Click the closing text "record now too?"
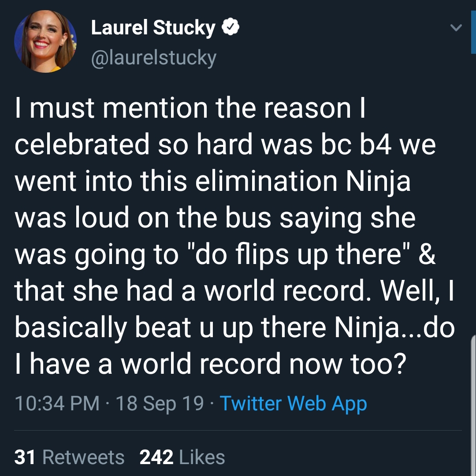This screenshot has height=476, width=476. (303, 364)
